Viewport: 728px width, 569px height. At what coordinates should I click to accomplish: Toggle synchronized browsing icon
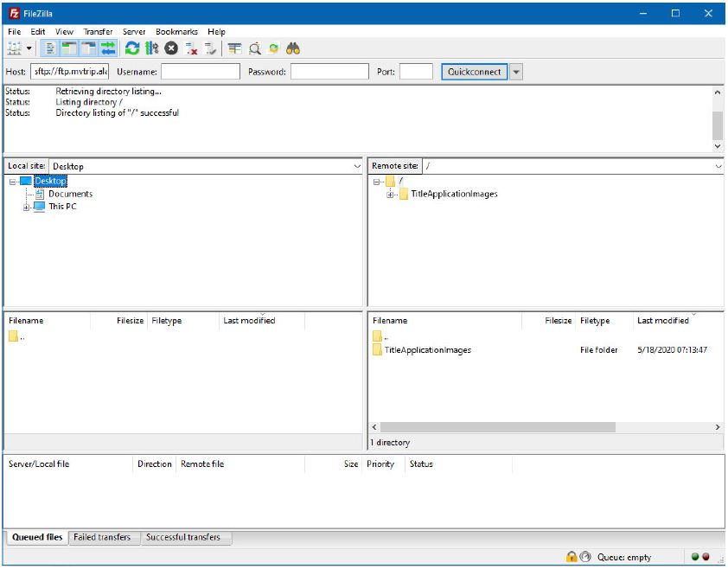pos(274,48)
